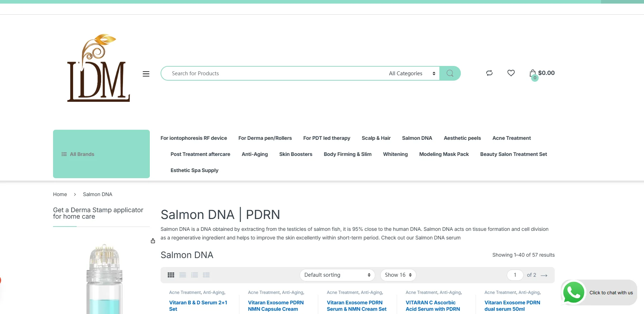
Task: Open VITARAN C Ascorbic Acid Serum with PDRN
Action: tap(433, 306)
